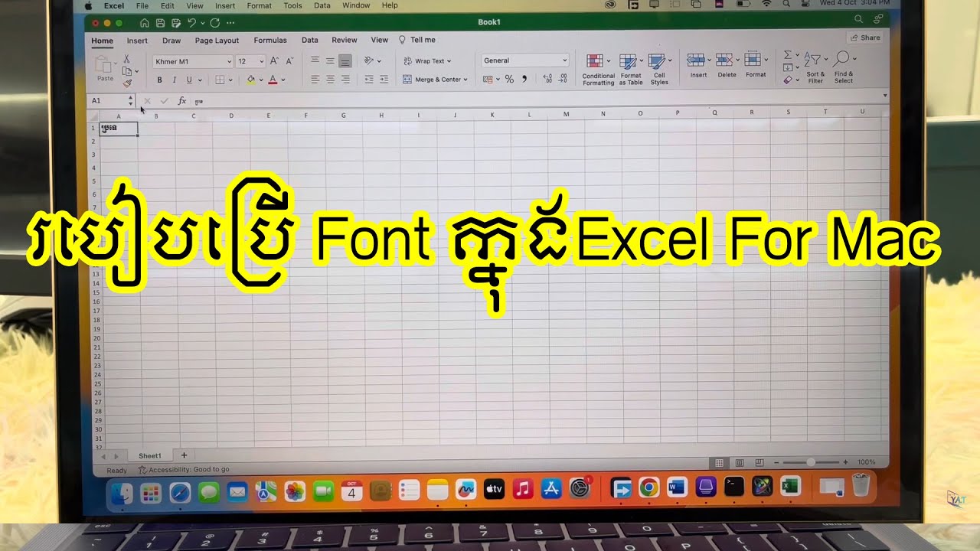Open Sort & Filter dropdown
The image size is (980, 551).
815,68
